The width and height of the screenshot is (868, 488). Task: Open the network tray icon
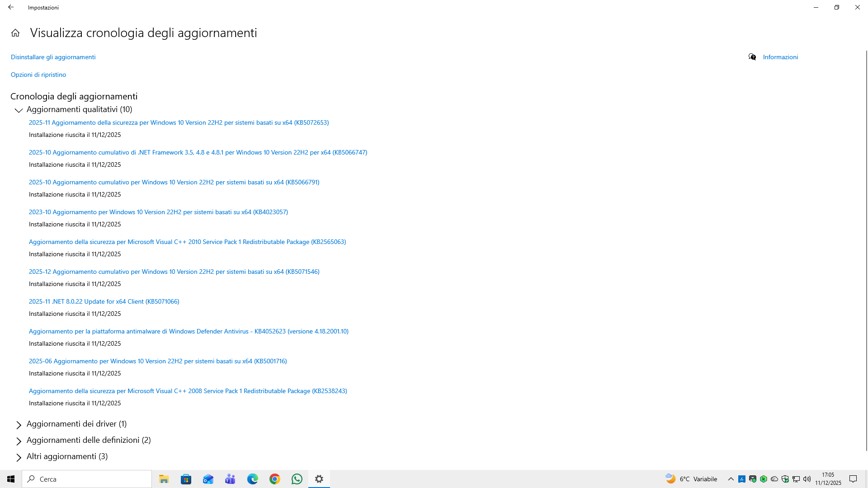click(x=796, y=479)
